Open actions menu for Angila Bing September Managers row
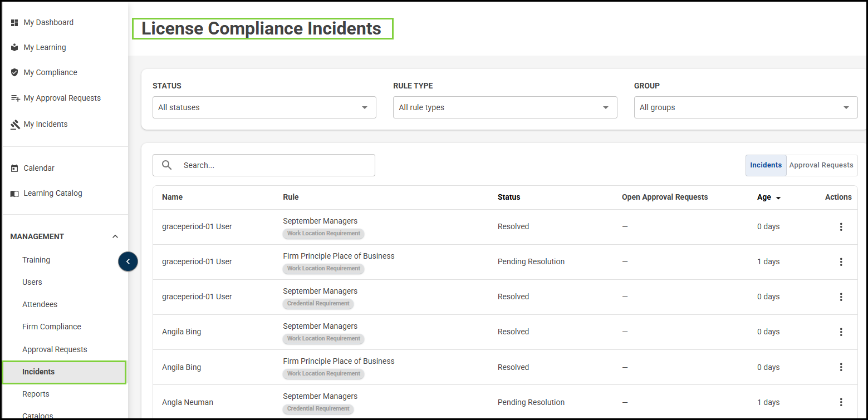 (x=841, y=332)
